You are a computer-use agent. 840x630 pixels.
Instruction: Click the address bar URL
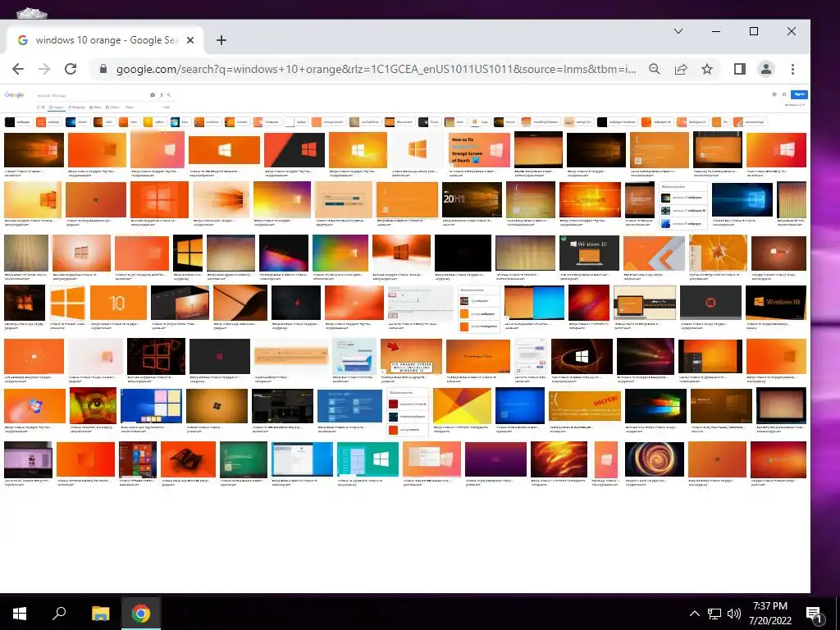point(376,69)
